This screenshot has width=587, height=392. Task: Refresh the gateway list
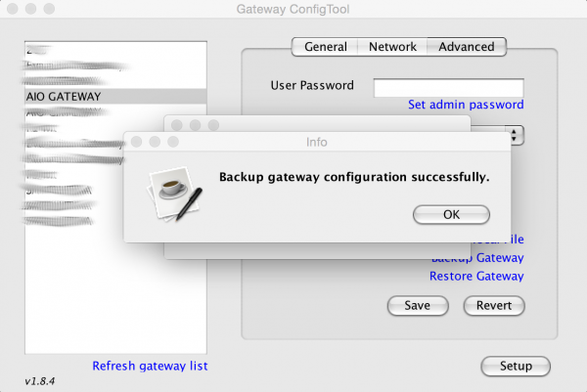pos(150,366)
